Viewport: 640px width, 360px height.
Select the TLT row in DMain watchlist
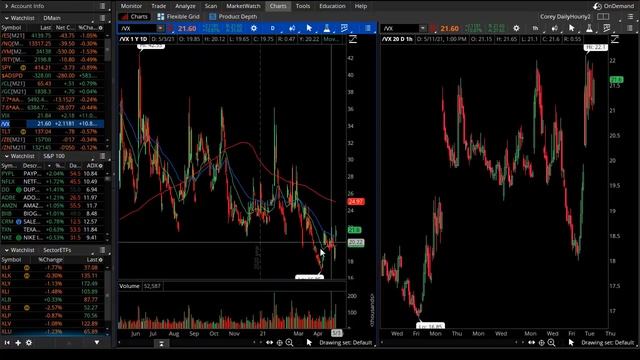point(52,132)
